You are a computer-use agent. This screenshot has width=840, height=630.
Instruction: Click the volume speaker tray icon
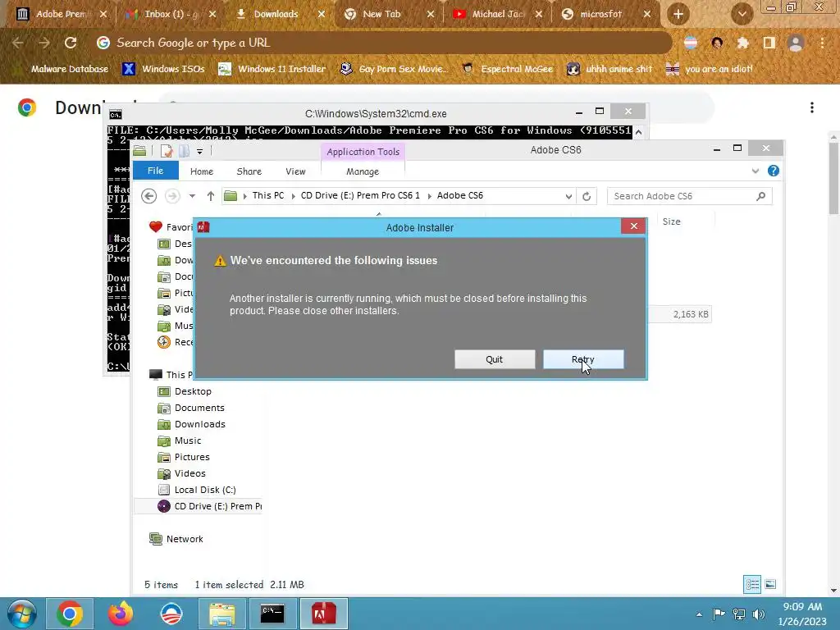pos(759,614)
